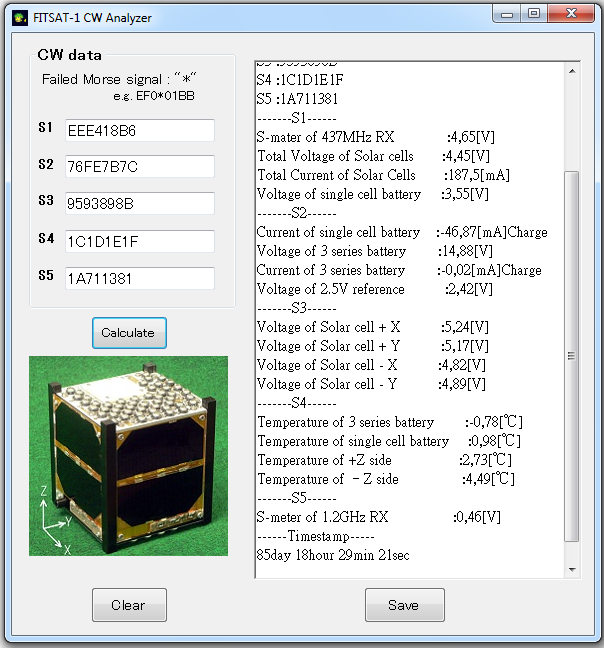Select 'Temperature of - Z side' line

[386, 479]
